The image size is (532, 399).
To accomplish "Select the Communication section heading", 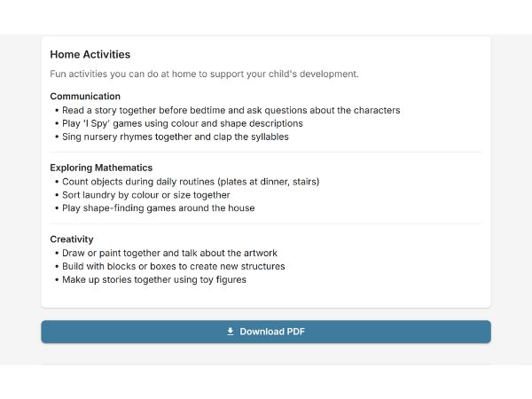I will pyautogui.click(x=85, y=96).
